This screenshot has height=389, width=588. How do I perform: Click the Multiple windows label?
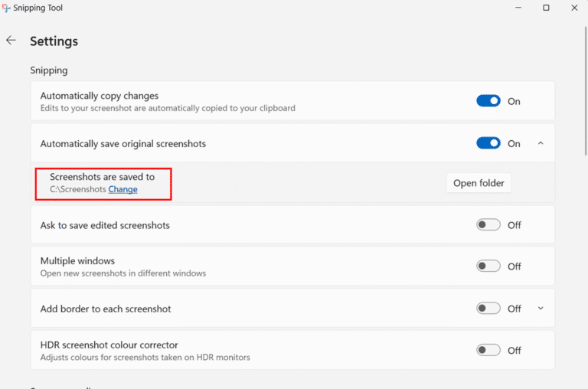(77, 261)
